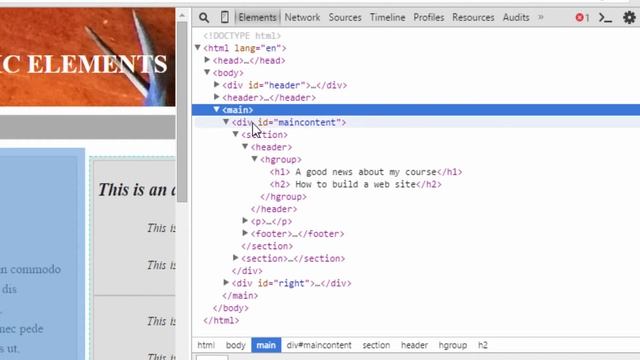640x360 pixels.
Task: Select the closing html tag line
Action: pos(221,320)
